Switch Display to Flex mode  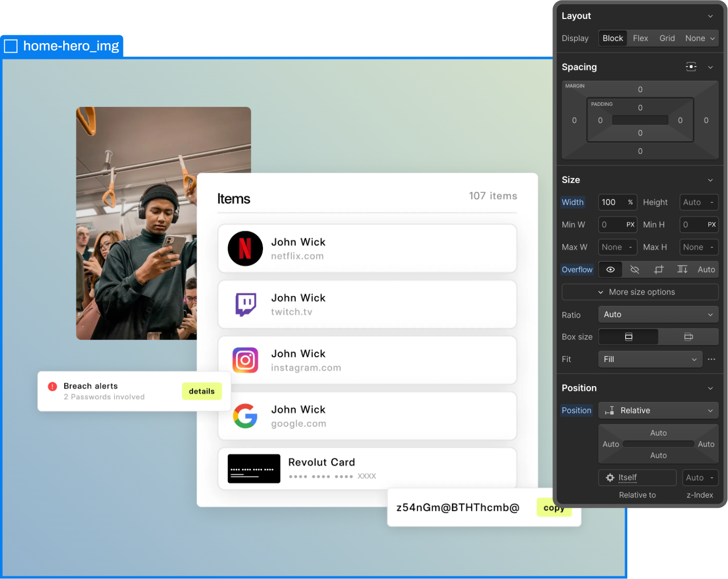(640, 38)
